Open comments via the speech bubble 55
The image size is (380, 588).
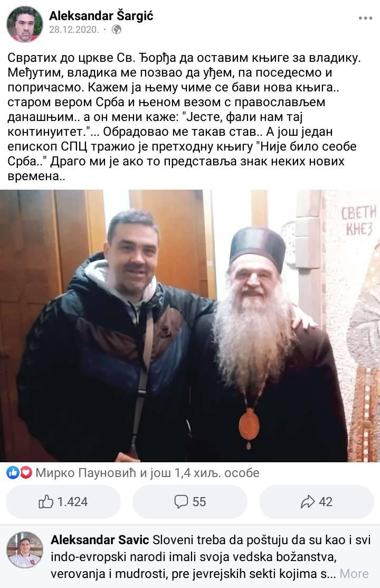pyautogui.click(x=190, y=502)
